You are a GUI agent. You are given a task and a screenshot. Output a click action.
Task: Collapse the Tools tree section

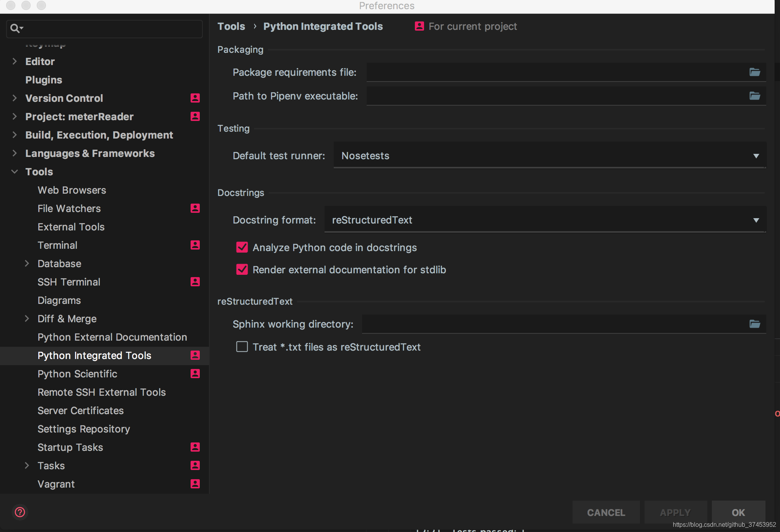pyautogui.click(x=15, y=171)
